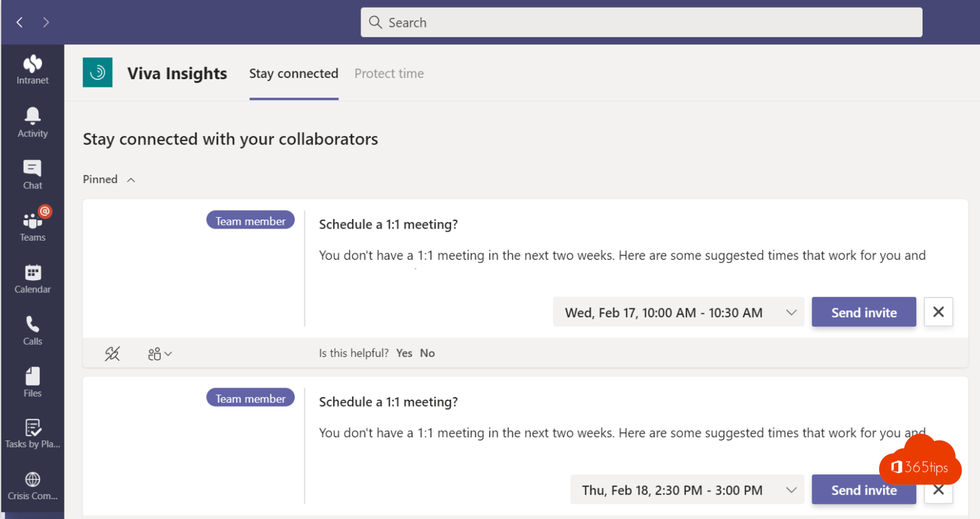
Task: Open the Thu, Feb 18 time slot dropdown
Action: point(791,490)
